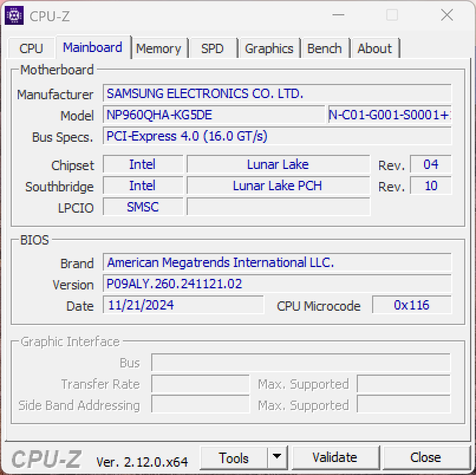
Task: Select the Chipset name Lunar Lake
Action: pos(278,164)
